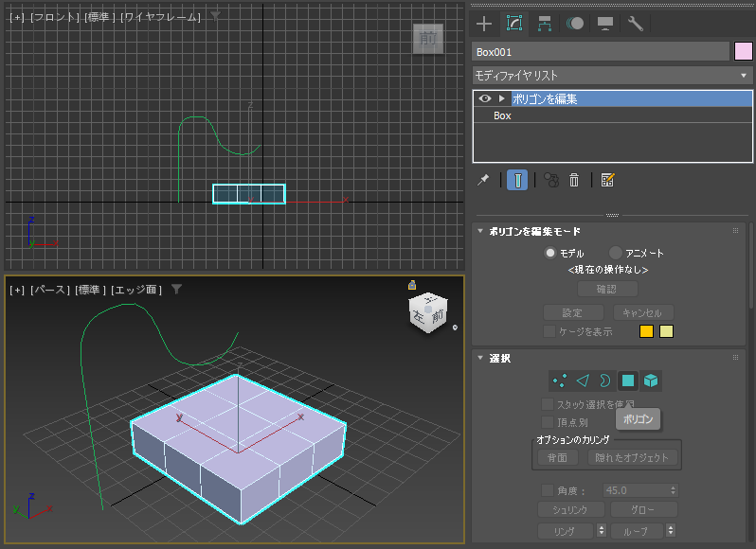Screen dimensions: 756x549
Task: Enable the 頂点別 checkbox
Action: (548, 422)
